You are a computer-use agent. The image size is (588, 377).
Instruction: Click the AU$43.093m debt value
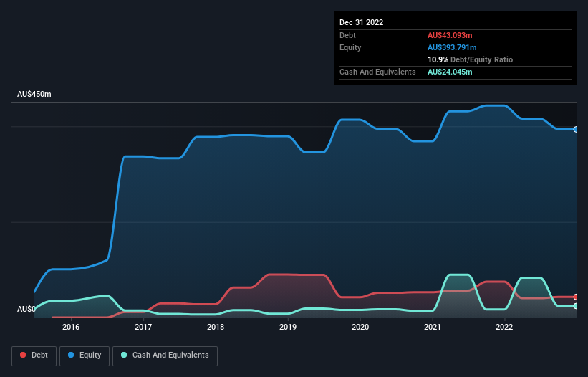[x=450, y=35]
